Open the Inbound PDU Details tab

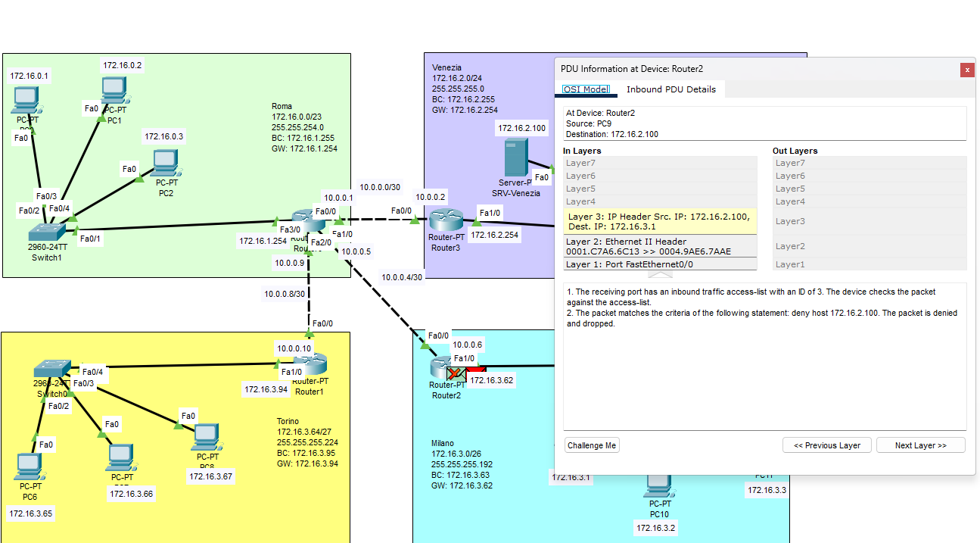pos(670,89)
